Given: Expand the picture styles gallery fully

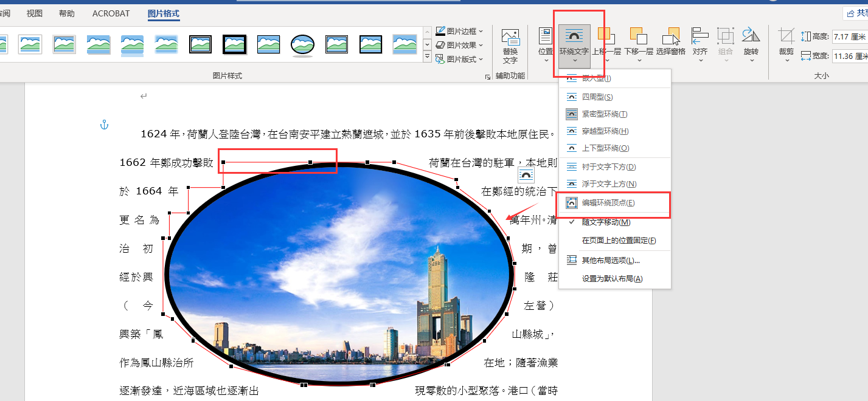Looking at the screenshot, I should tap(426, 57).
